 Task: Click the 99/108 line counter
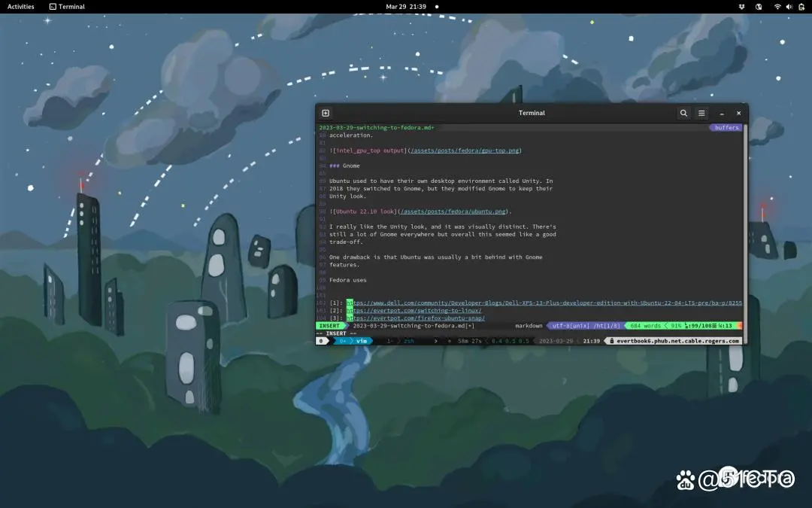tap(699, 326)
